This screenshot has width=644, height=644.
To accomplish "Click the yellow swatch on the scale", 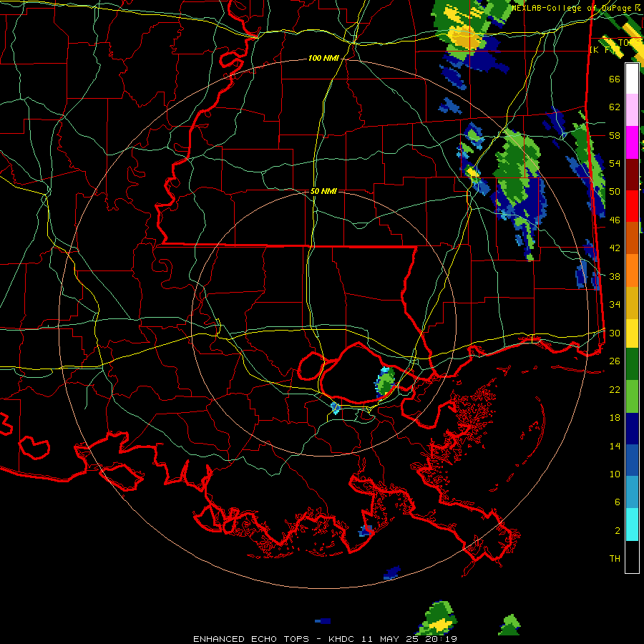I will (x=632, y=333).
